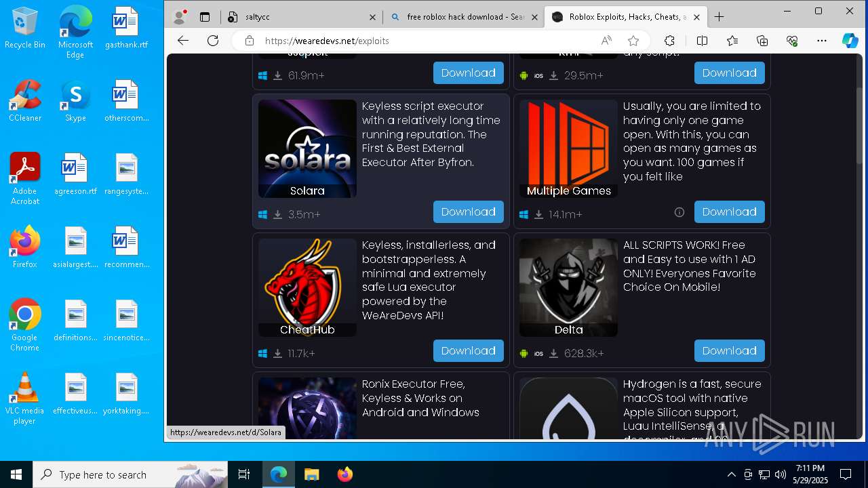Image resolution: width=868 pixels, height=488 pixels.
Task: Click the browser Back arrow
Action: (183, 41)
